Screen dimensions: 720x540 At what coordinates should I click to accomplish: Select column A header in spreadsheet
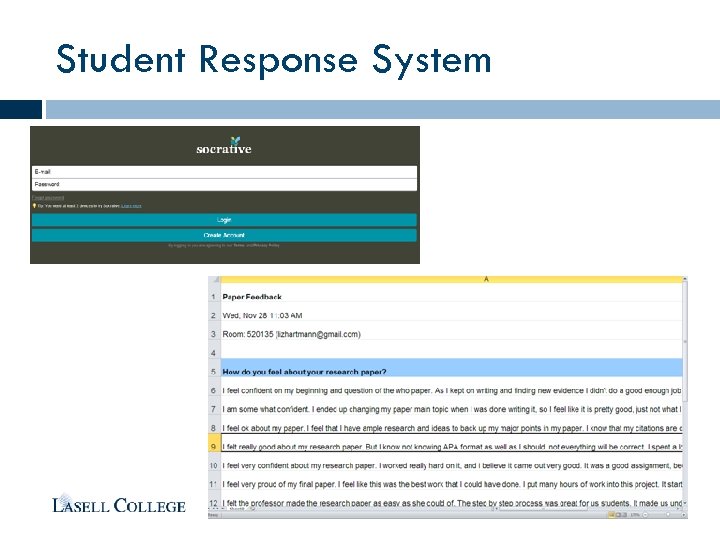[x=451, y=279]
